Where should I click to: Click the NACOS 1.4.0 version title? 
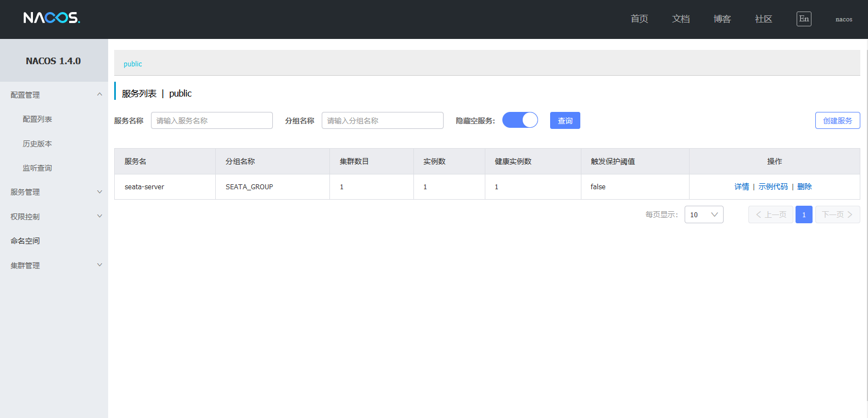[53, 61]
